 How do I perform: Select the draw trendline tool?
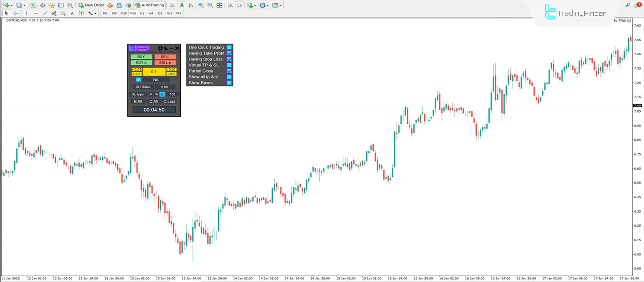45,13
